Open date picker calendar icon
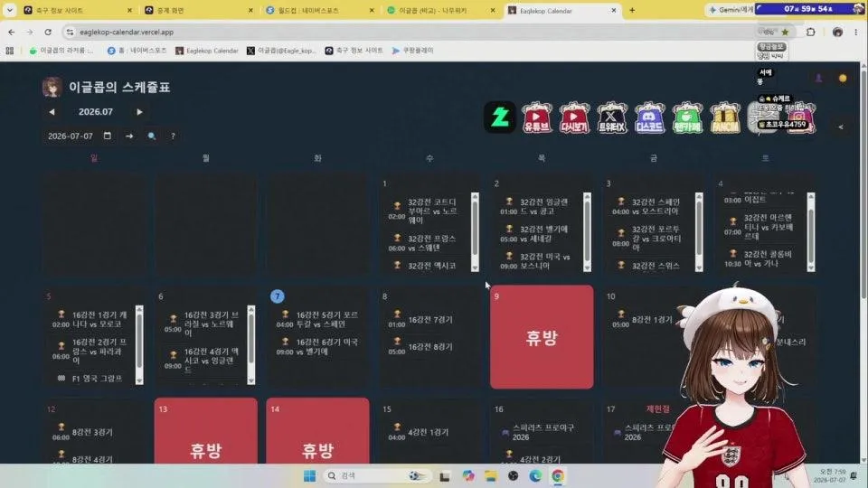868x488 pixels. 108,136
